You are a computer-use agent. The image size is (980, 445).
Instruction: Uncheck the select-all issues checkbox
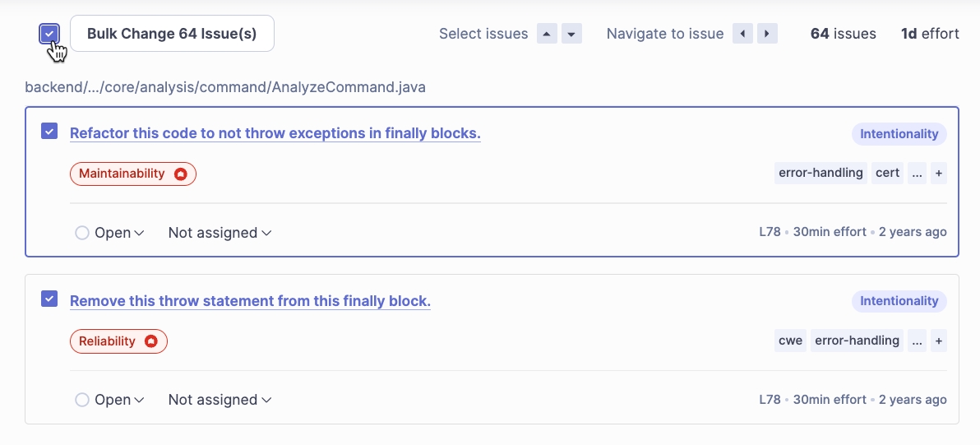pyautogui.click(x=49, y=34)
